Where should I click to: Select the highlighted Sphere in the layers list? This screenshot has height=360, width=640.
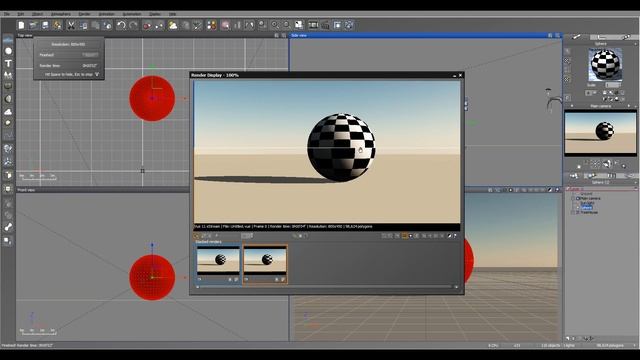(x=587, y=207)
